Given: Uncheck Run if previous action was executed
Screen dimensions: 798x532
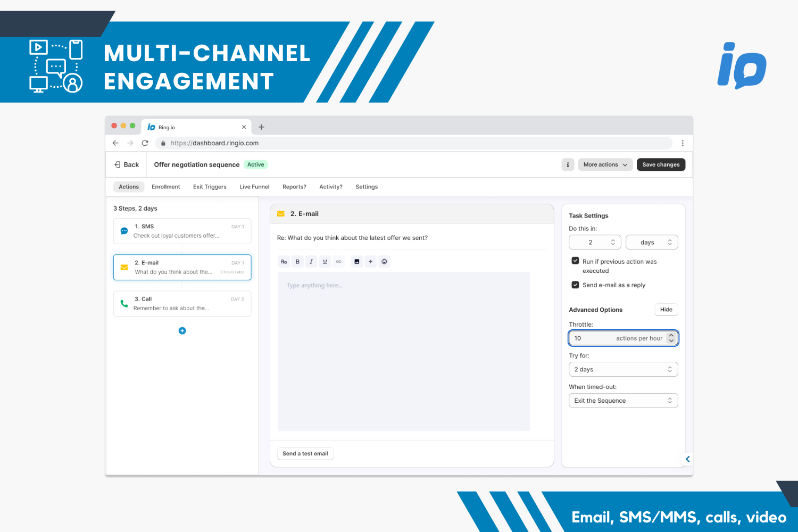Looking at the screenshot, I should [x=575, y=261].
